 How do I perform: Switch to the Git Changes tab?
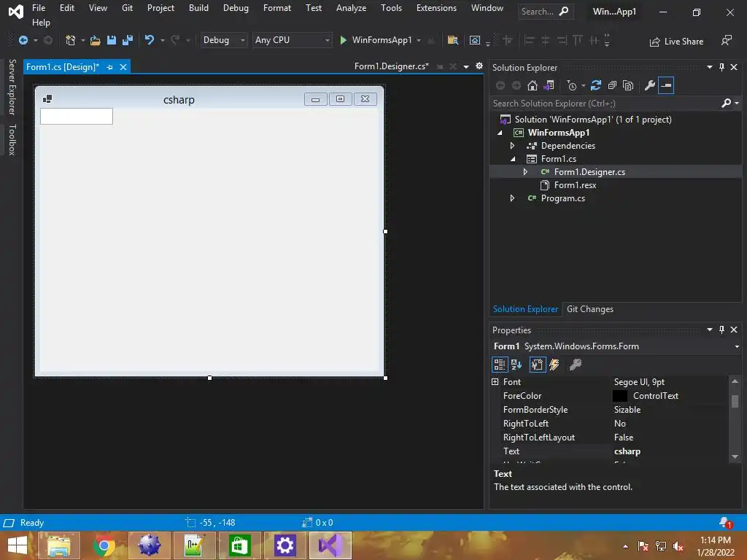click(x=589, y=309)
